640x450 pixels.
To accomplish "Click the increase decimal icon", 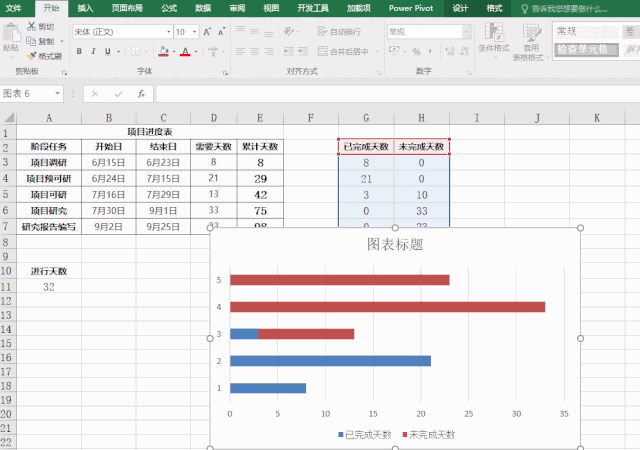I will tap(450, 51).
